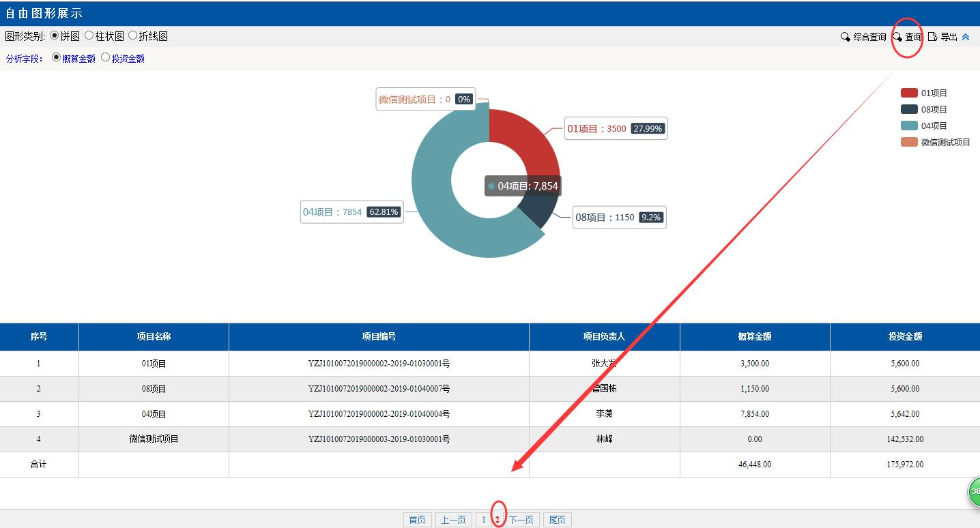Open page 1 in pagination
This screenshot has width=980, height=528.
483,520
